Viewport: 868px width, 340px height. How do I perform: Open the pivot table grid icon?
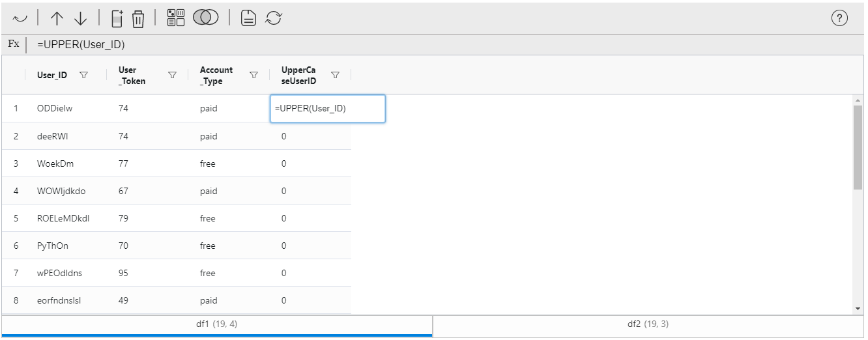(x=176, y=18)
